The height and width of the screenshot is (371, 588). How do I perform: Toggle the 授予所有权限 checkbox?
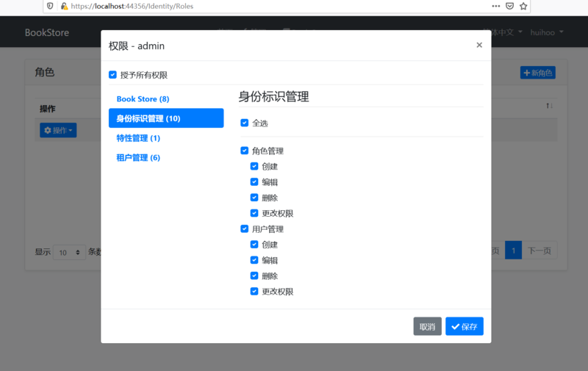point(112,75)
